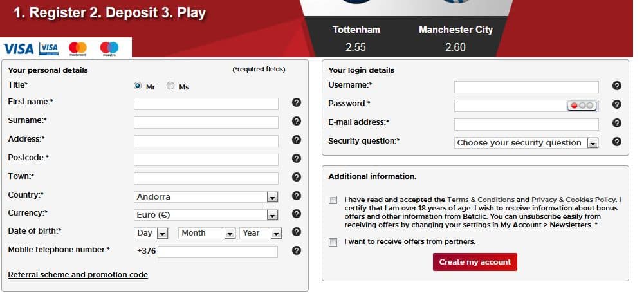Open the Country dropdown showing Andorra
644x298 pixels.
206,197
